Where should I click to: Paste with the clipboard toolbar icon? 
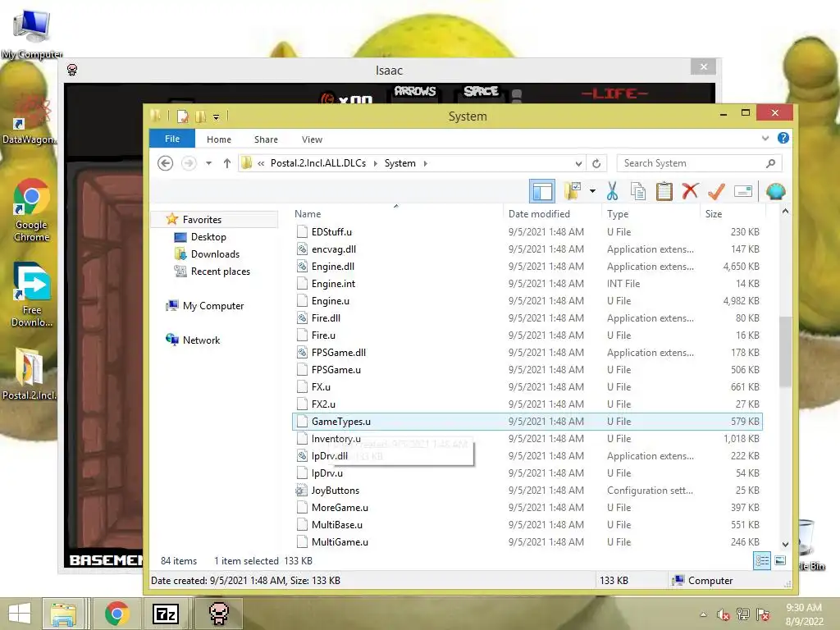tap(664, 191)
